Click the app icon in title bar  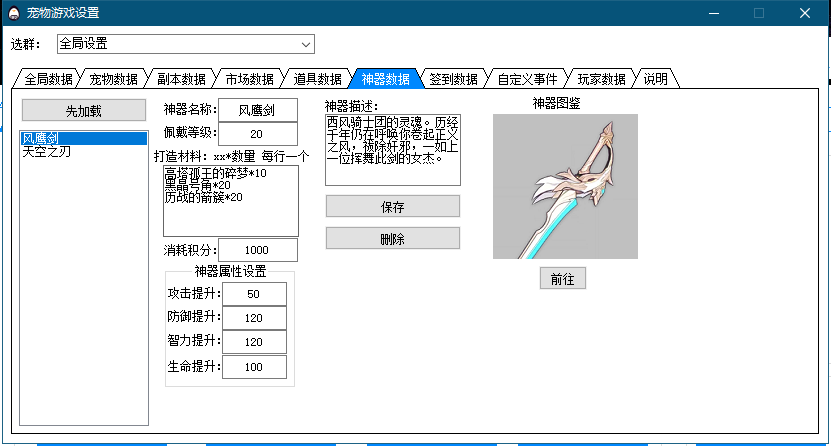click(x=13, y=13)
